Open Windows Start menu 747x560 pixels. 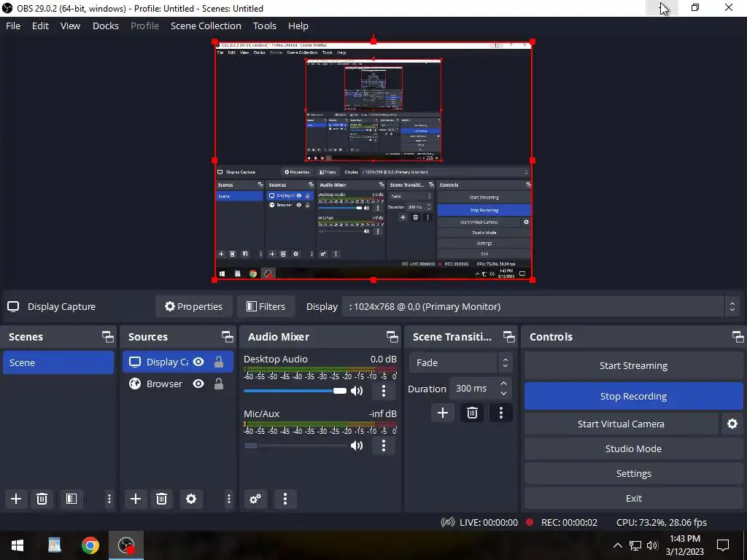point(18,545)
